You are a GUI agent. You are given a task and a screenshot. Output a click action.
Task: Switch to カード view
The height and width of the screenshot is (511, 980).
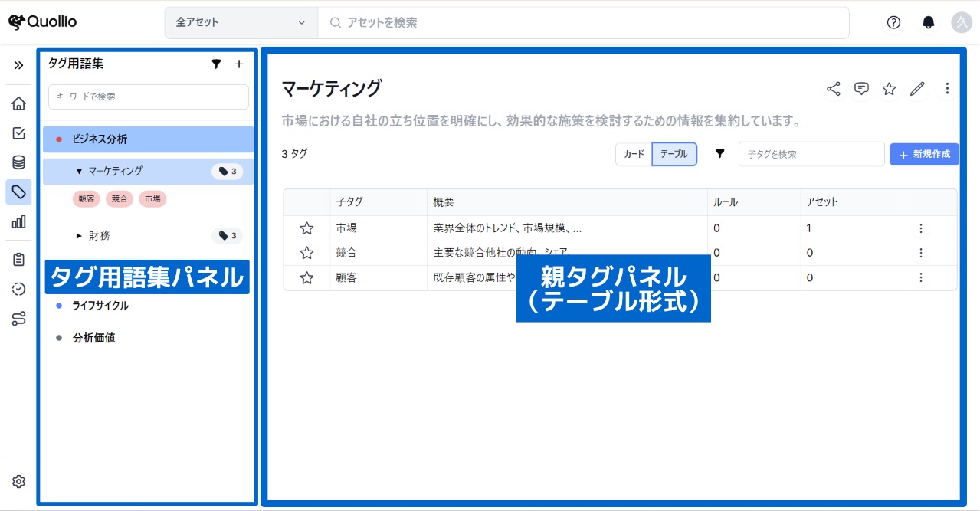pos(634,154)
